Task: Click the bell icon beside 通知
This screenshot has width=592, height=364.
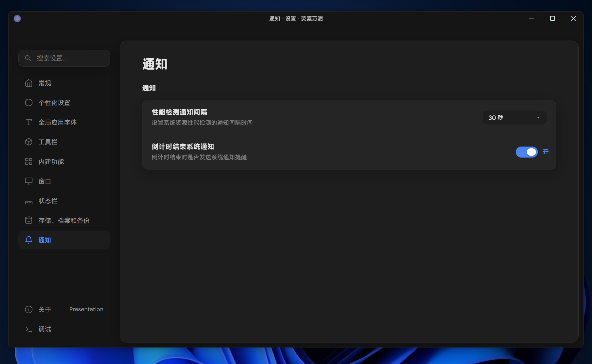Action: [x=29, y=240]
